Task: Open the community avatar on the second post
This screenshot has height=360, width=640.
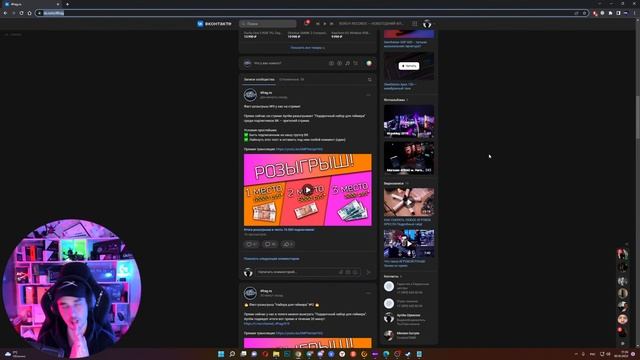Action: (250, 293)
